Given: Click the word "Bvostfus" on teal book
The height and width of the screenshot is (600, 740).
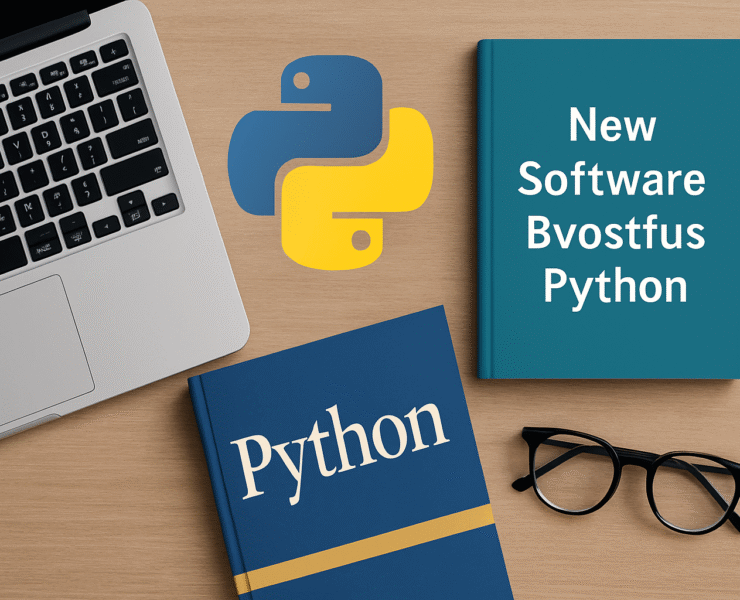Looking at the screenshot, I should 615,231.
